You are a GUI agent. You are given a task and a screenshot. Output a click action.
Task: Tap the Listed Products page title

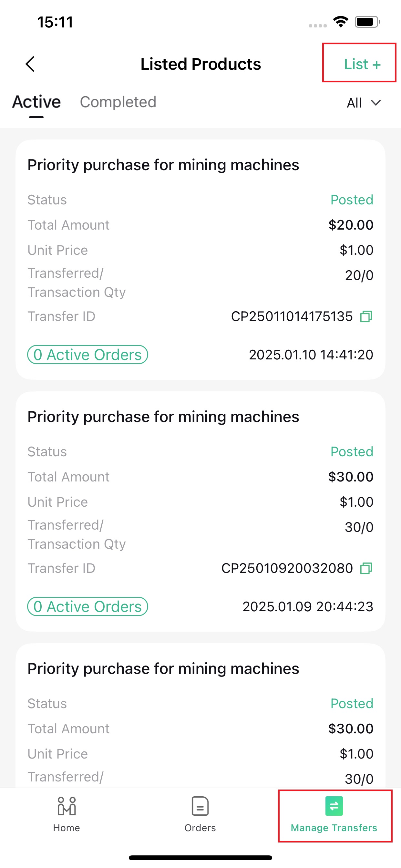200,64
